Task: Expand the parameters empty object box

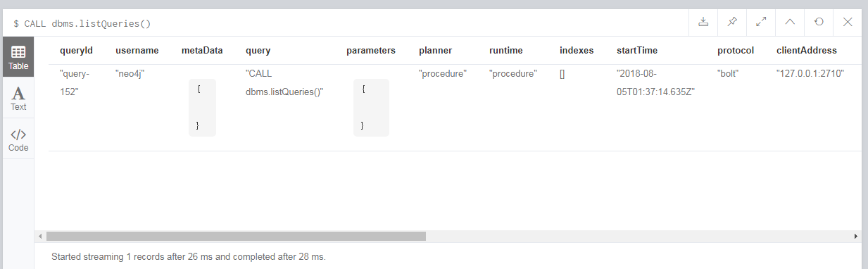Action: (371, 108)
